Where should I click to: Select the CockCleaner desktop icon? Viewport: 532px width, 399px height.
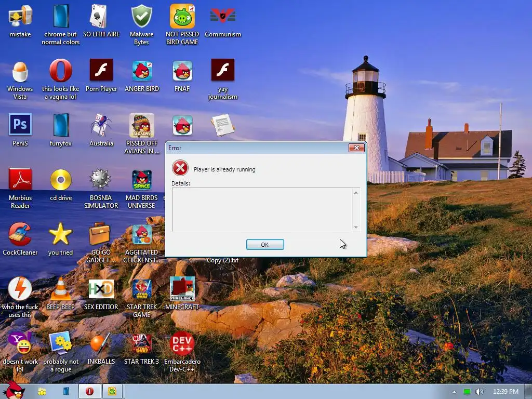pos(20,234)
